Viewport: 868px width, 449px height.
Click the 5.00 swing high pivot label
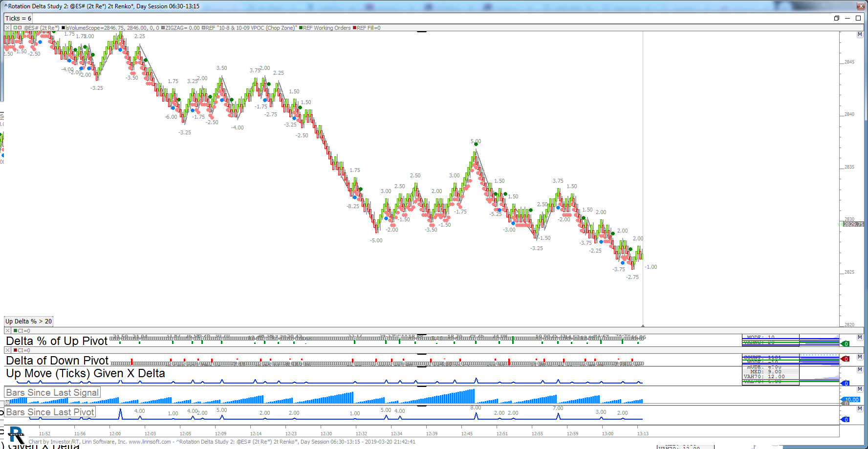[476, 141]
